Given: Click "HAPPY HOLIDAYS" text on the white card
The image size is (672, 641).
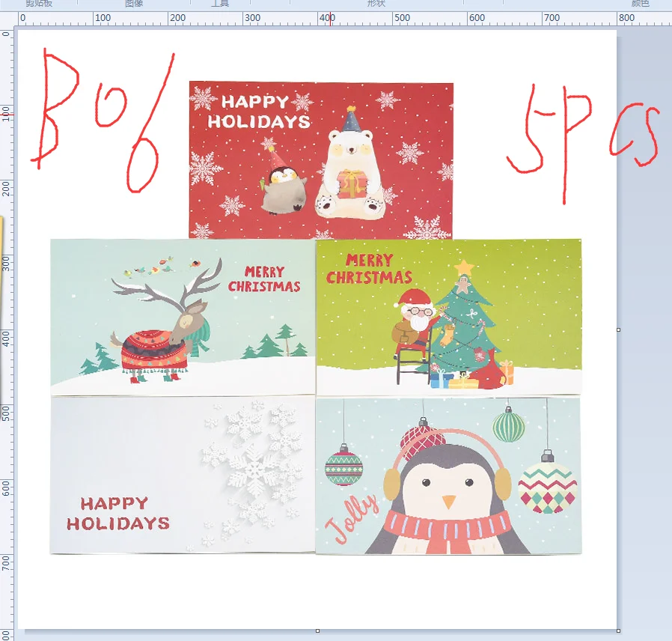Looking at the screenshot, I should point(117,513).
